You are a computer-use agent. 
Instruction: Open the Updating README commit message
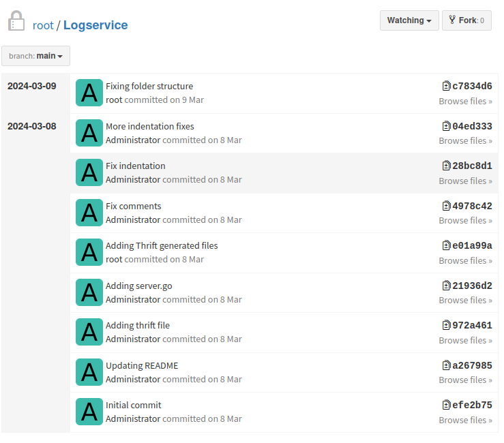pos(142,365)
